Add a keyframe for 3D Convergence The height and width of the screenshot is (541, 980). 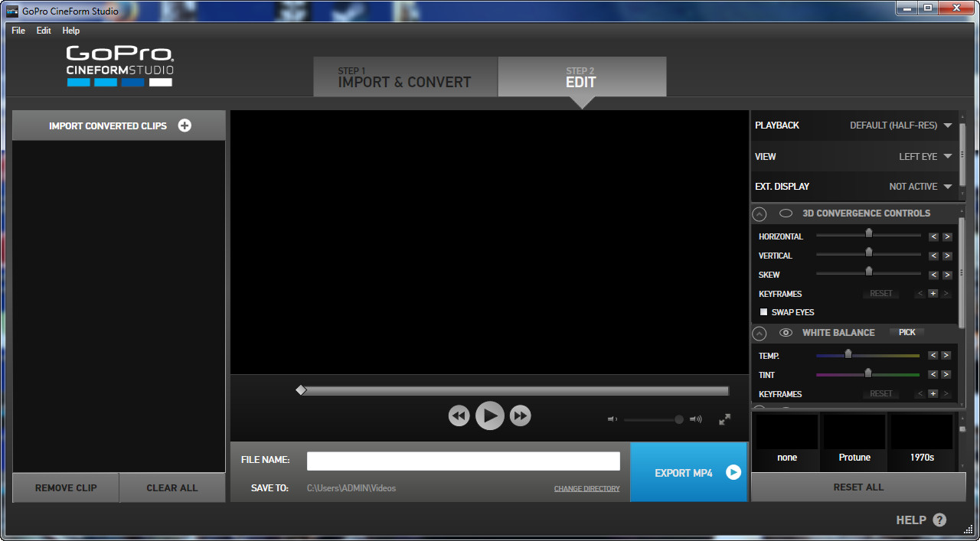click(x=933, y=294)
